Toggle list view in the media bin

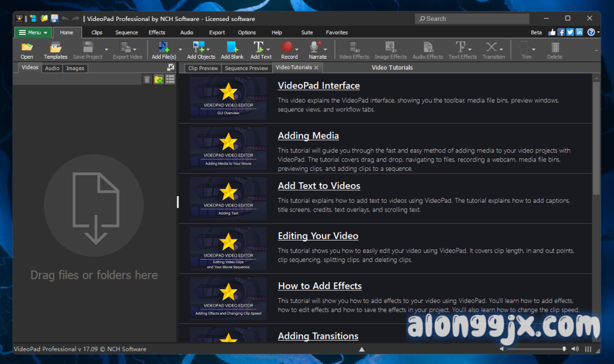tap(170, 79)
